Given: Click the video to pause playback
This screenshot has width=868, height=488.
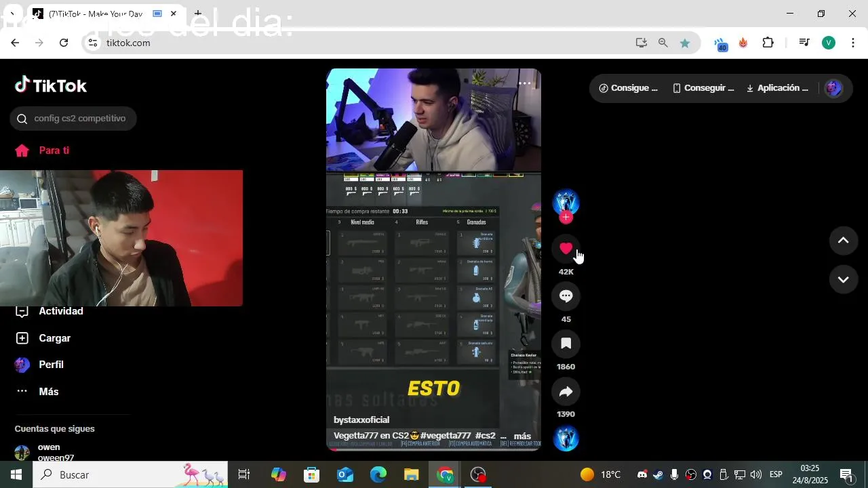Looking at the screenshot, I should click(433, 259).
